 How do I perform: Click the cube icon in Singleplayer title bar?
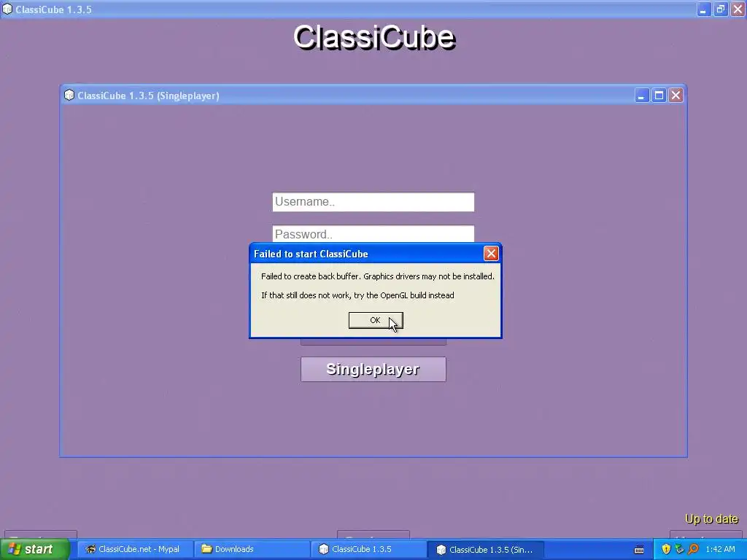pos(69,96)
